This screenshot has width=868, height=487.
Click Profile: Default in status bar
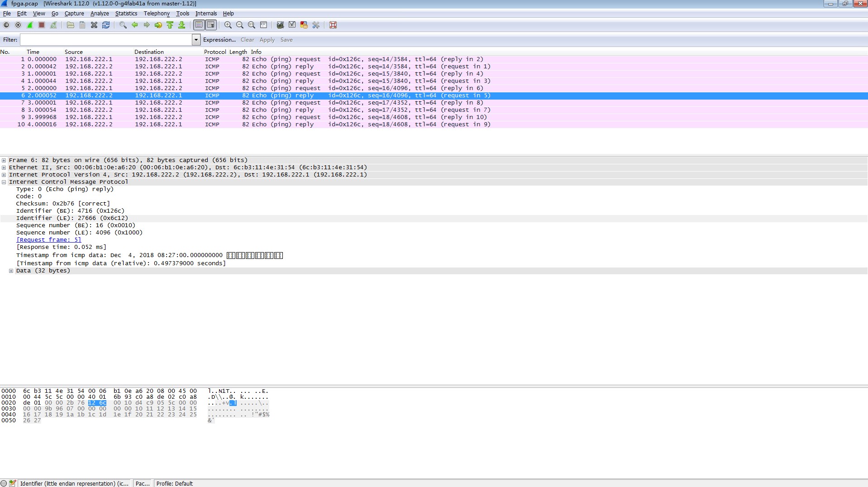coord(175,483)
